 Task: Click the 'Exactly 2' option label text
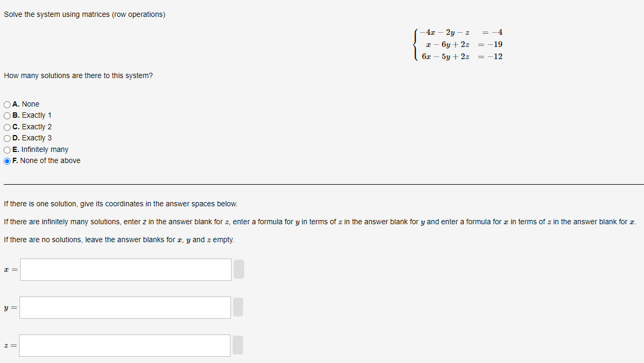pos(34,127)
